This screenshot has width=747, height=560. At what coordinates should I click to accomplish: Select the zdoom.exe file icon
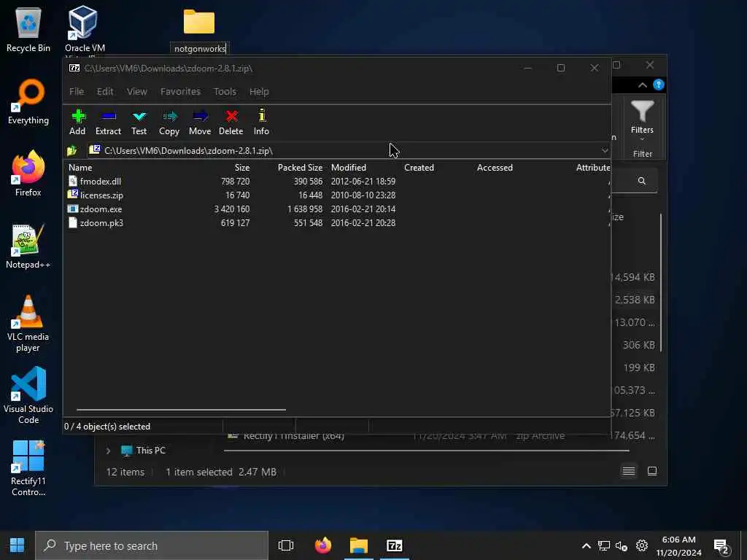click(x=72, y=209)
